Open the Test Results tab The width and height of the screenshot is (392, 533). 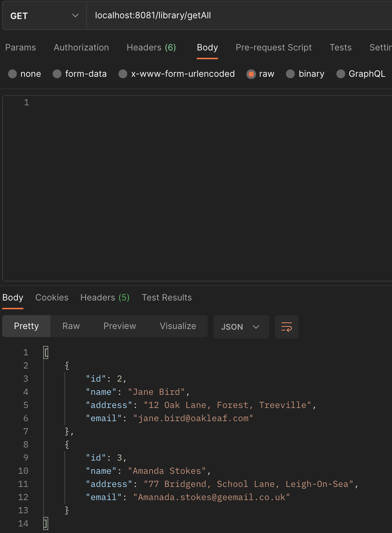click(x=167, y=298)
